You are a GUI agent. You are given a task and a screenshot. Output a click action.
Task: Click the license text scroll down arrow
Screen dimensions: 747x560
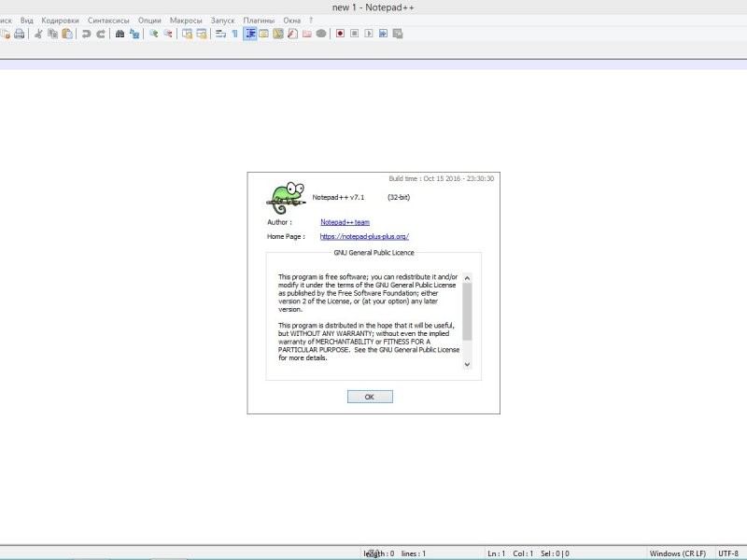468,364
